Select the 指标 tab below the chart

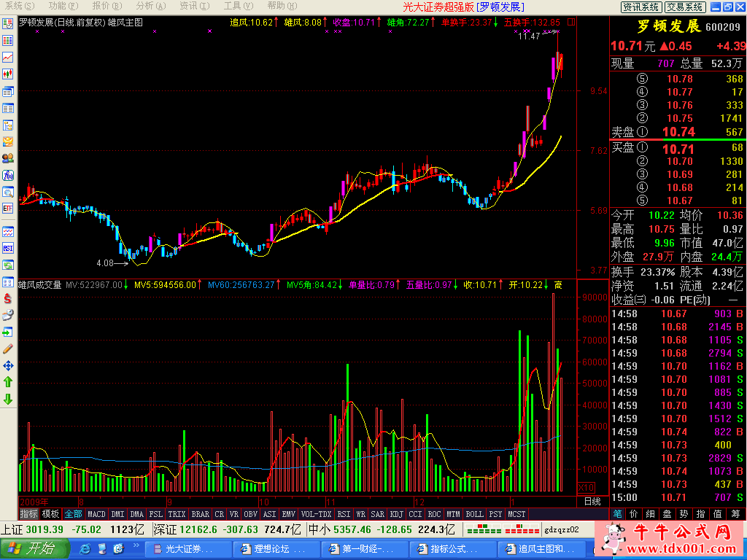click(28, 514)
